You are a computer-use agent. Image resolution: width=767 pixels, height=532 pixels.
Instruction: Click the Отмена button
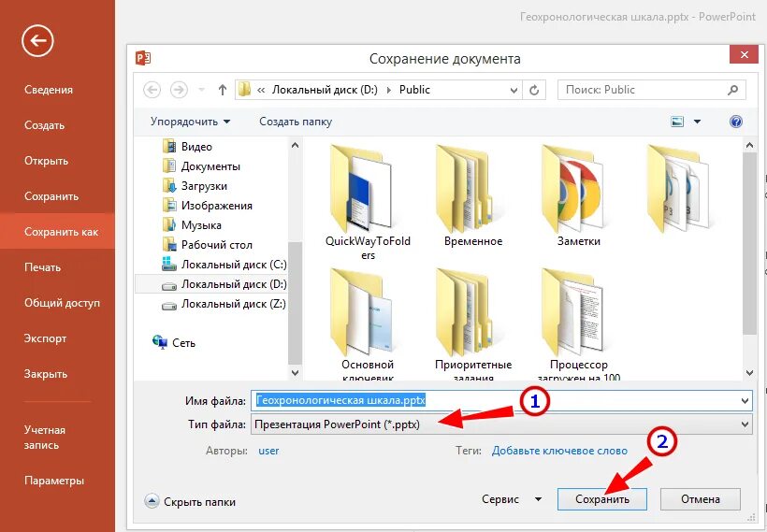[x=701, y=499]
